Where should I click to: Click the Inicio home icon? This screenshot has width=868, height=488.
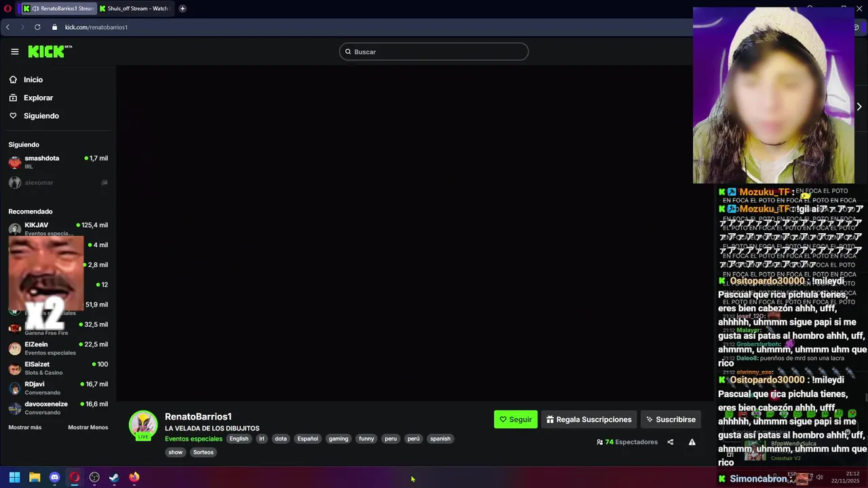[13, 80]
